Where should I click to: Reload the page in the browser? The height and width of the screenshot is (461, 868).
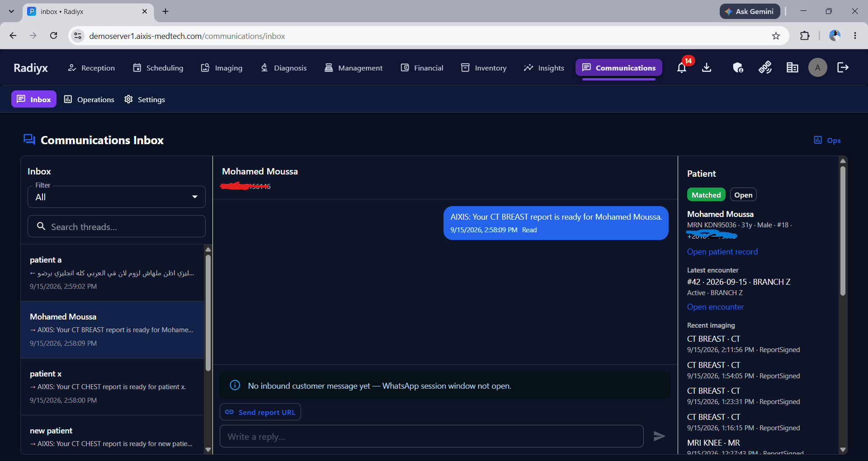tap(53, 36)
